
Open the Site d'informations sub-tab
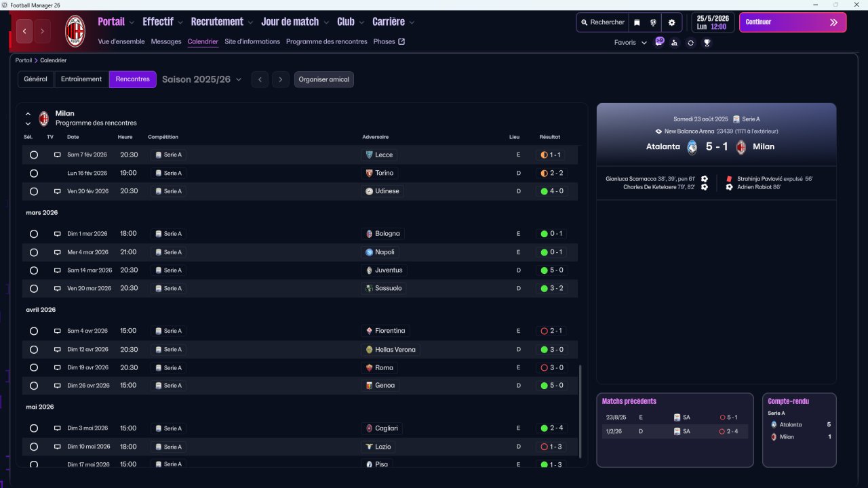[252, 41]
